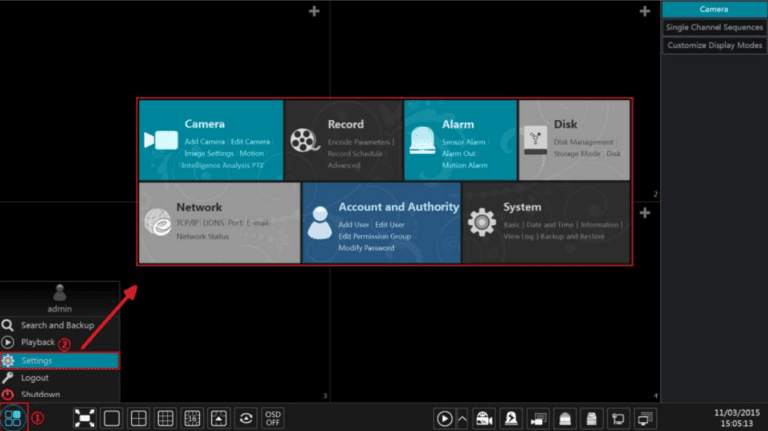Select single-channel display layout
768x431 pixels.
pos(112,418)
